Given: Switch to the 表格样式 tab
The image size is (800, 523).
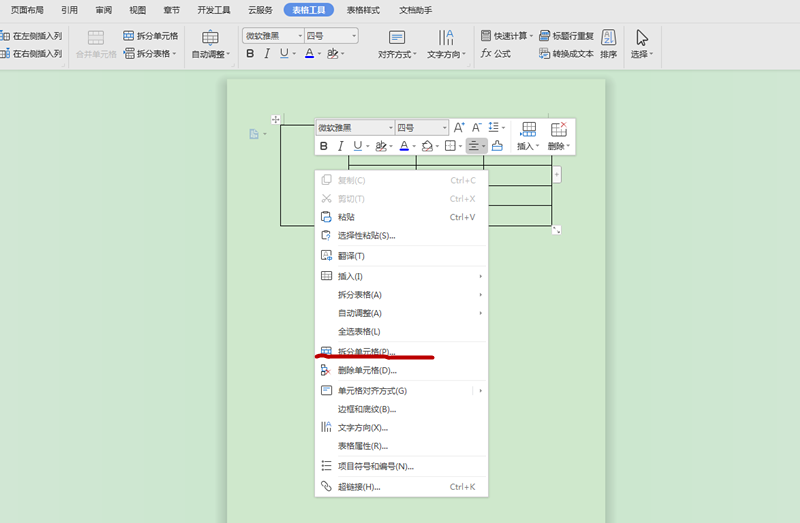Looking at the screenshot, I should [363, 10].
